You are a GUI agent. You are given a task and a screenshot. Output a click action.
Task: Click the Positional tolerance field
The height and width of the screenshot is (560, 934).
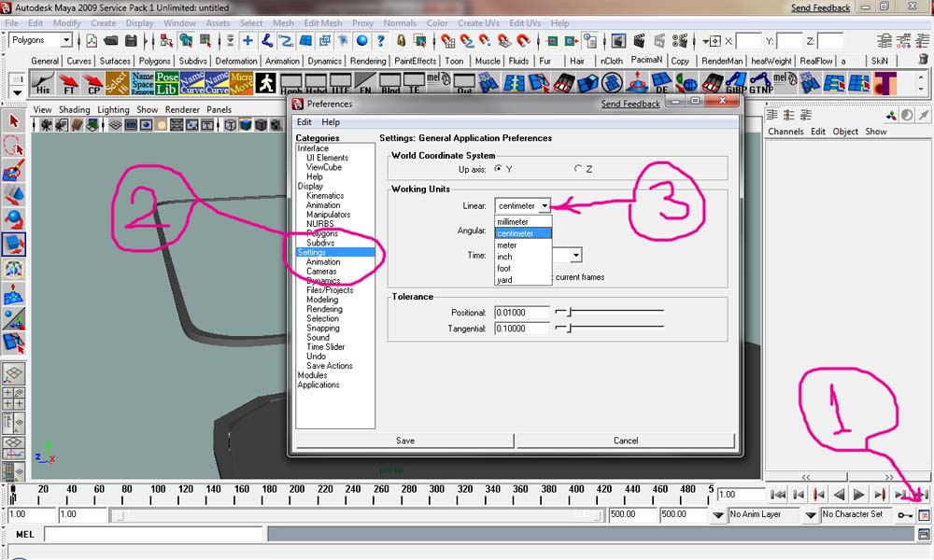click(x=522, y=313)
